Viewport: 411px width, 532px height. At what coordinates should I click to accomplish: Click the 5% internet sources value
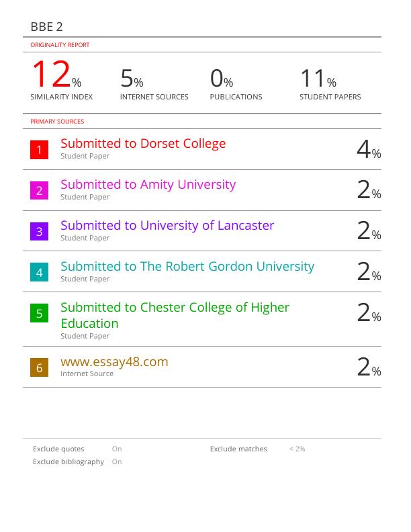click(132, 79)
